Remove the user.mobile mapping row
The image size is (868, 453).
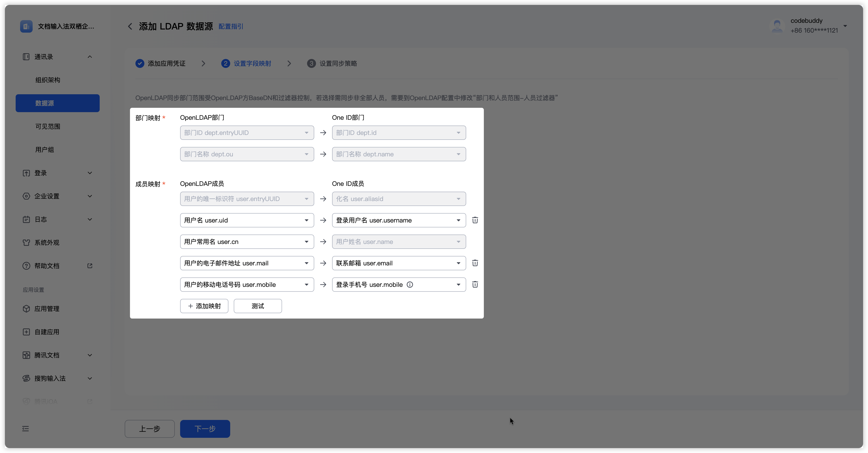(475, 285)
